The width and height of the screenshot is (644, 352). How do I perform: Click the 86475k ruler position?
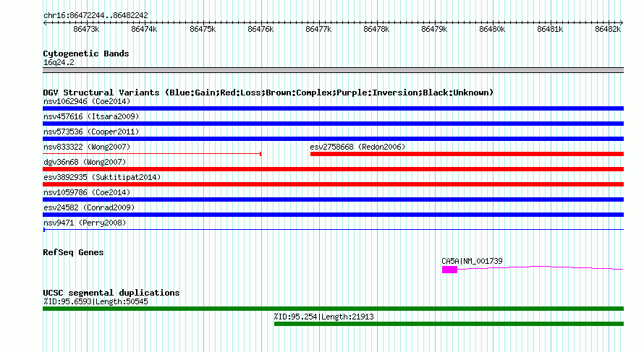coord(203,29)
